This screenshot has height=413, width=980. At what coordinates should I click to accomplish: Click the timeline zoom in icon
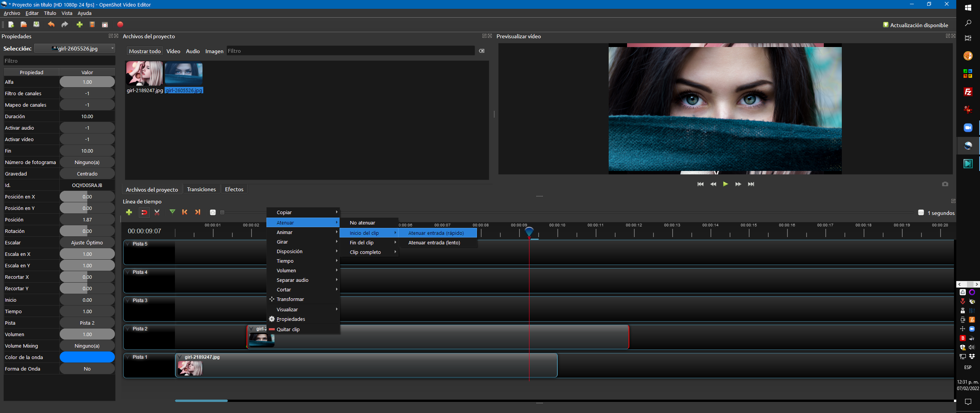point(213,213)
